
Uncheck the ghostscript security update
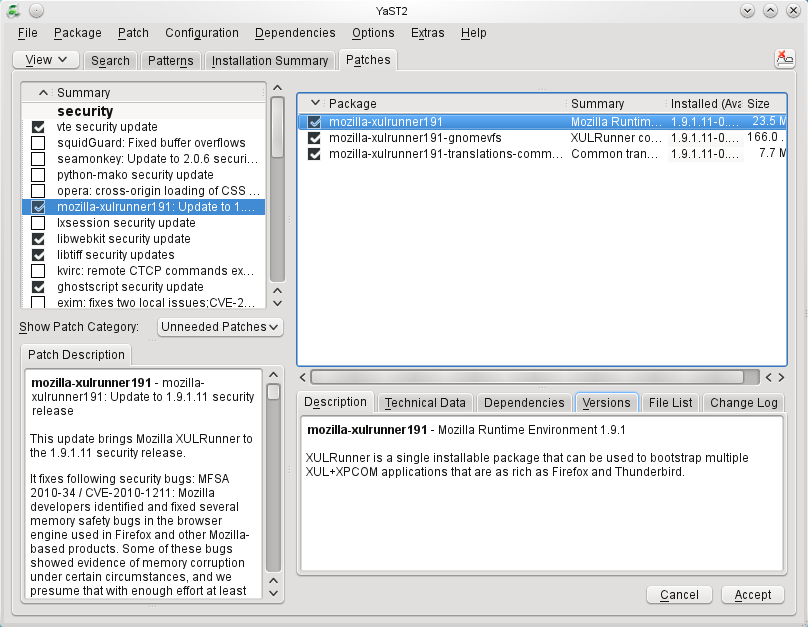click(38, 286)
